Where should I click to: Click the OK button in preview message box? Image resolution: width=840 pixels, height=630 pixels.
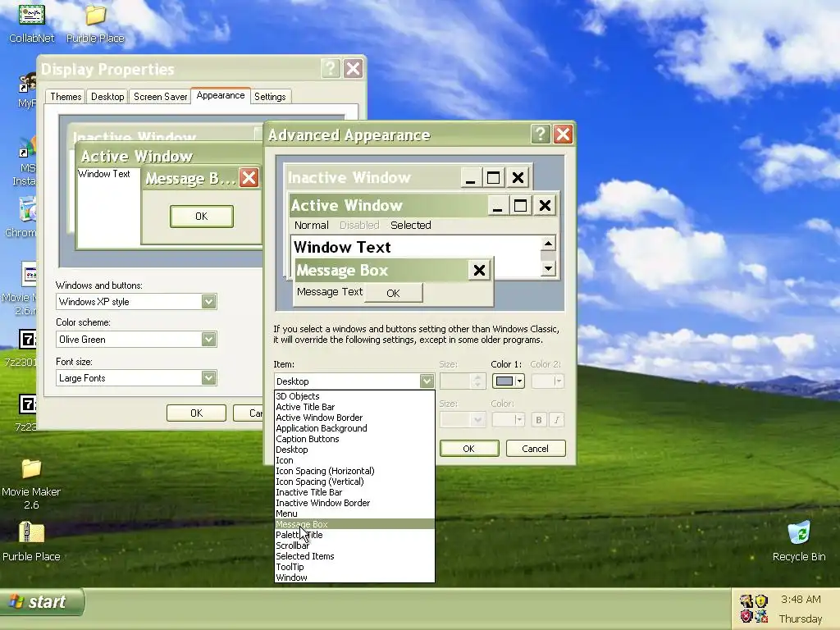(393, 293)
